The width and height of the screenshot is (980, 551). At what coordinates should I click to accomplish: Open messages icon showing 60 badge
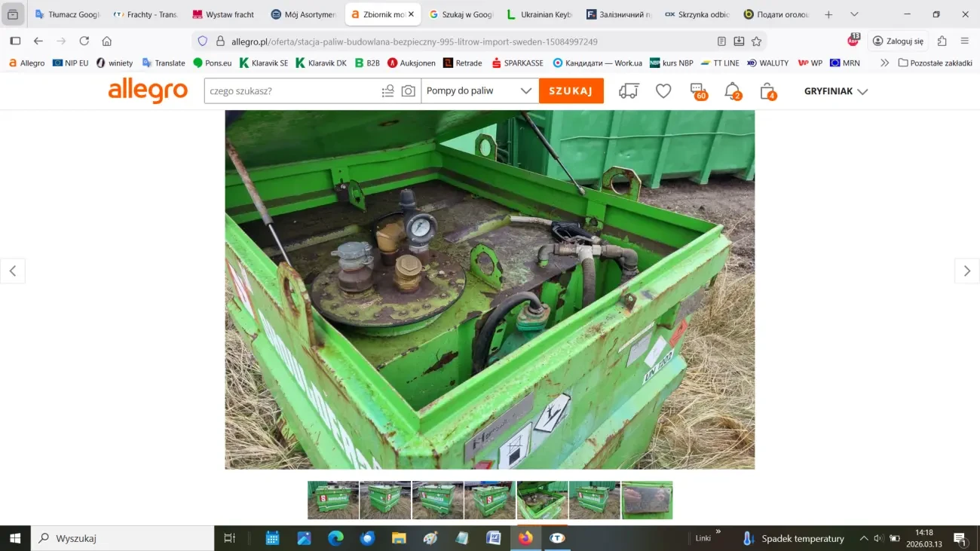coord(696,90)
